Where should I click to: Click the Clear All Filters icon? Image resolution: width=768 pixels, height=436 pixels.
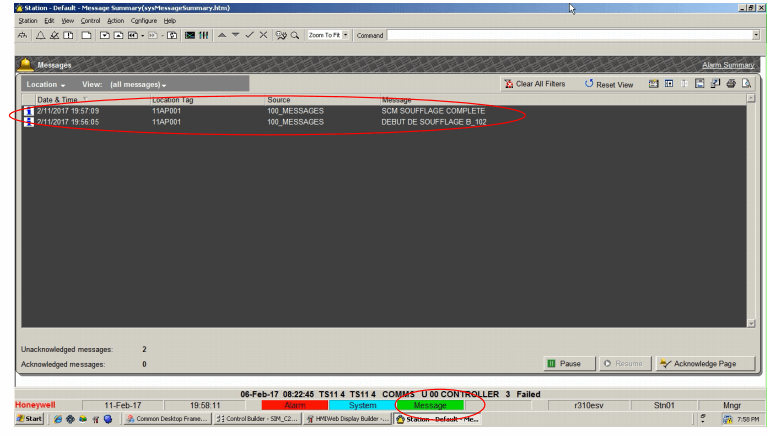click(x=509, y=84)
